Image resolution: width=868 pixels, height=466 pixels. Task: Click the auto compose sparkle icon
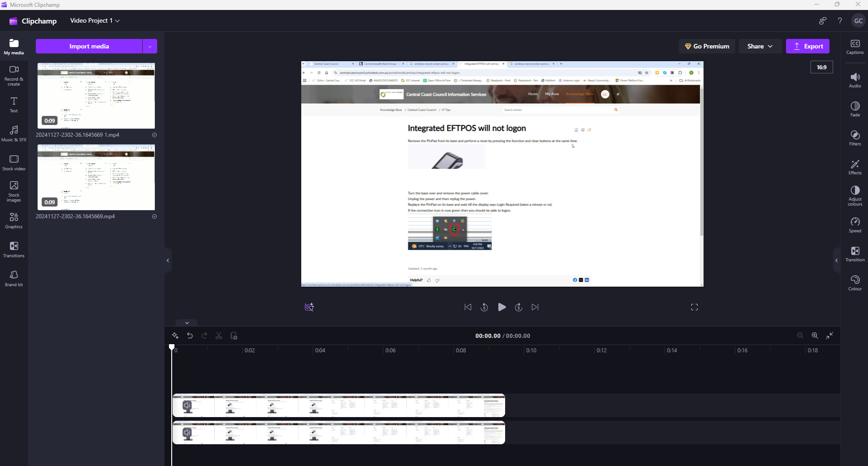pyautogui.click(x=175, y=336)
